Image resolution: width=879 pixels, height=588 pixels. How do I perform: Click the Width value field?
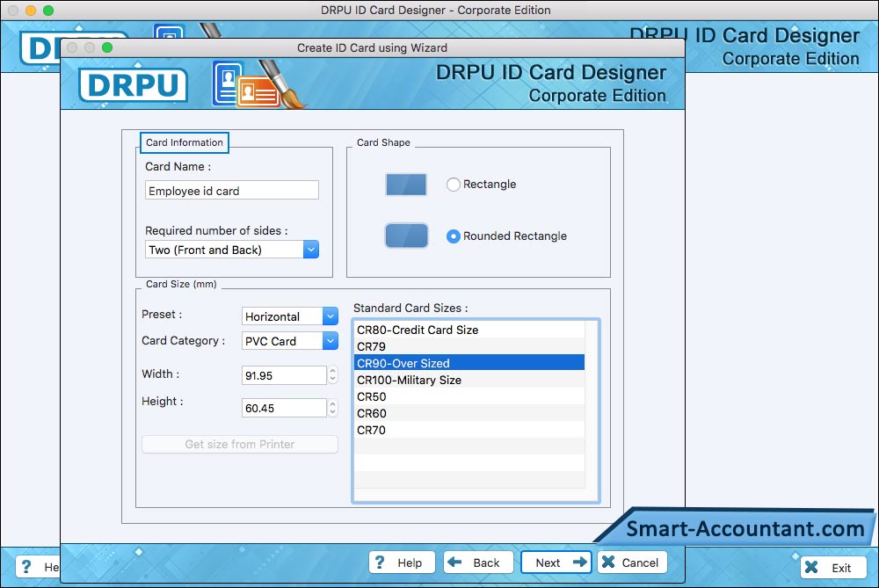(x=284, y=375)
